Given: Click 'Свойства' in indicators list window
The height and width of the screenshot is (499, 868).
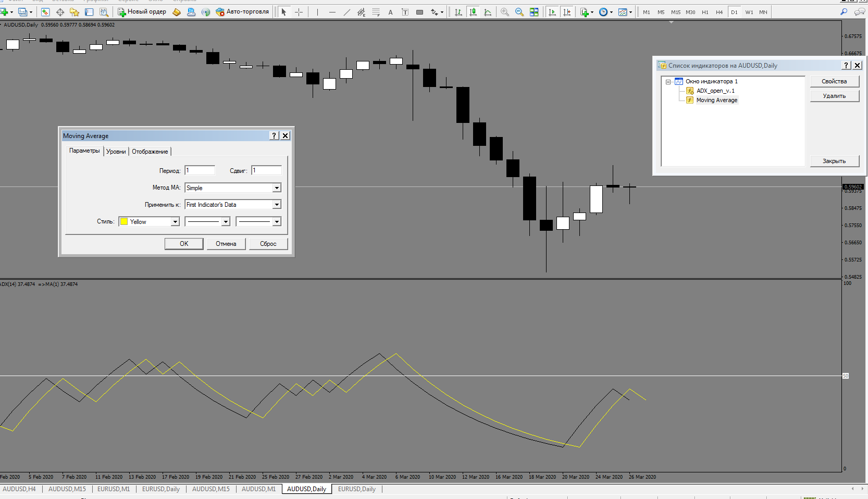Looking at the screenshot, I should 834,81.
